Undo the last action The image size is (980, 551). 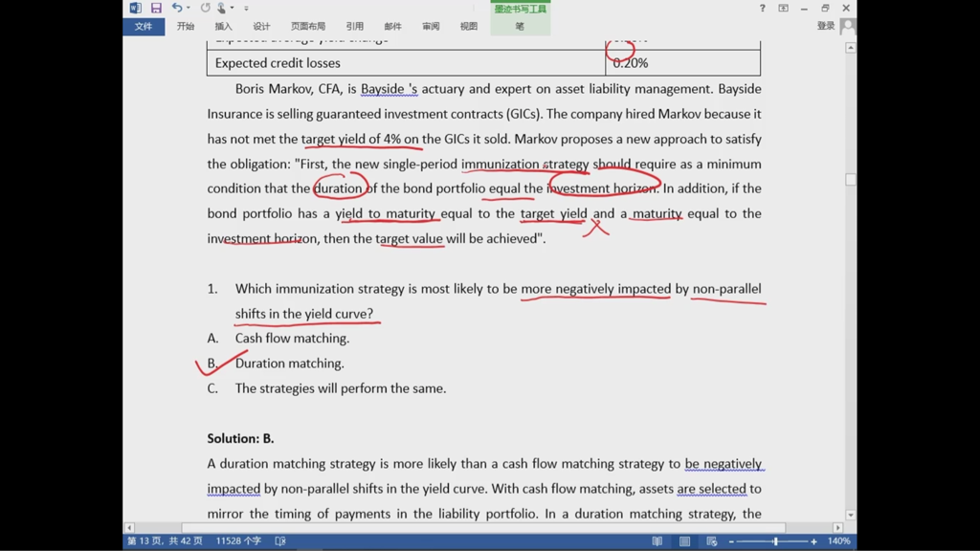177,8
